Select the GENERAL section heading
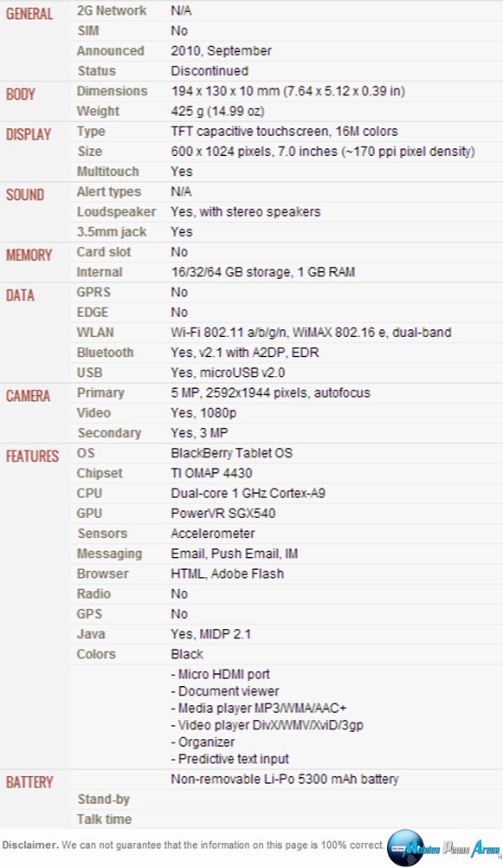This screenshot has height=868, width=503. (x=29, y=13)
